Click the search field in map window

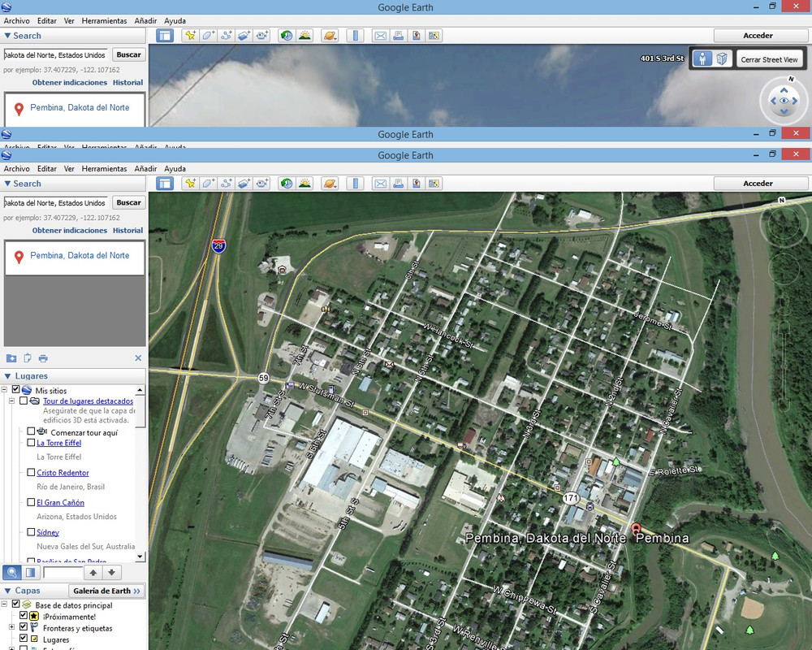pos(55,202)
